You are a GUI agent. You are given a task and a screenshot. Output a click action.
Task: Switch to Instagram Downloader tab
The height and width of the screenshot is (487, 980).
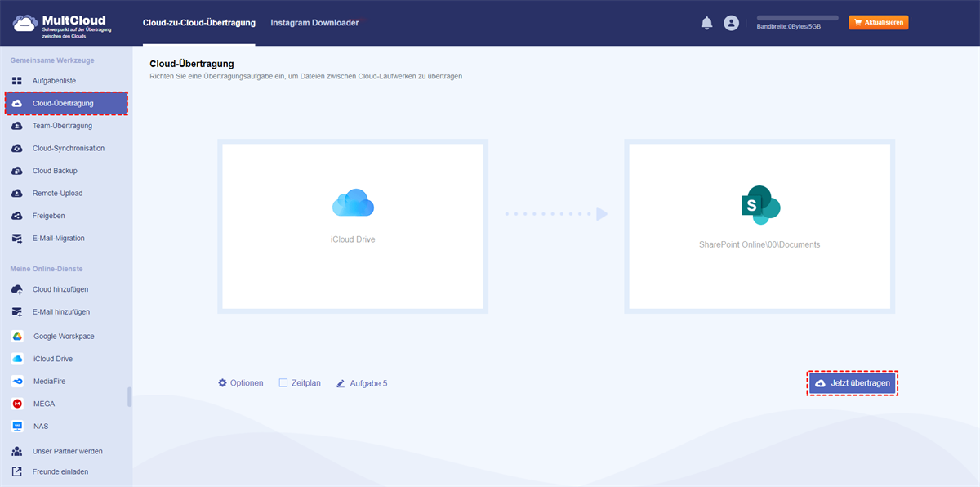314,23
